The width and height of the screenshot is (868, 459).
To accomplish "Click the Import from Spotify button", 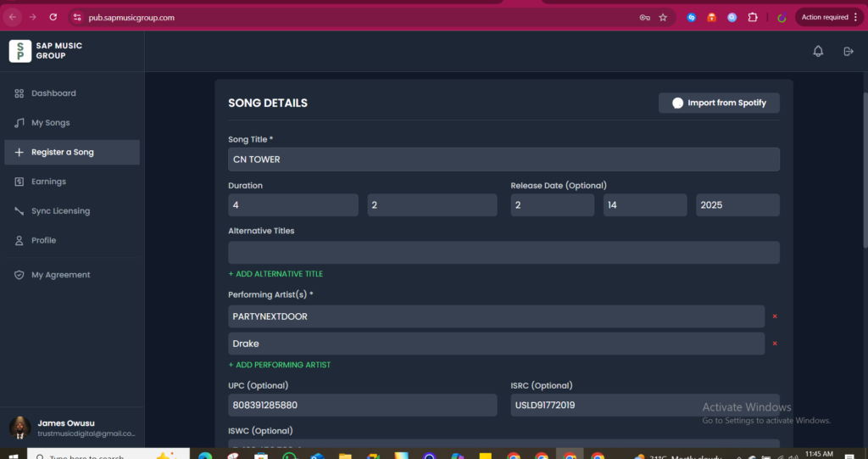I will point(719,104).
